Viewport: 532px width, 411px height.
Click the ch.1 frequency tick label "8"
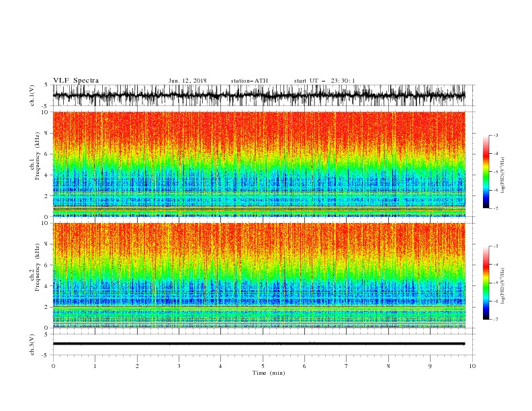click(x=47, y=133)
